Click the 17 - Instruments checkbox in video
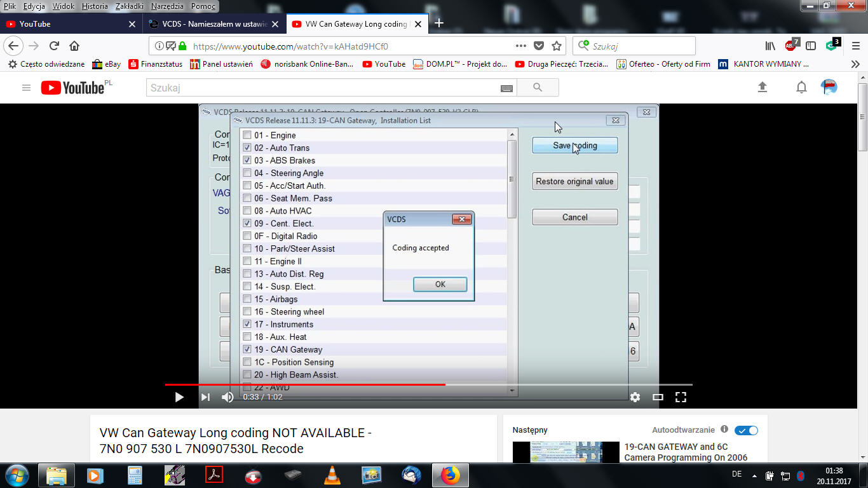 247,324
